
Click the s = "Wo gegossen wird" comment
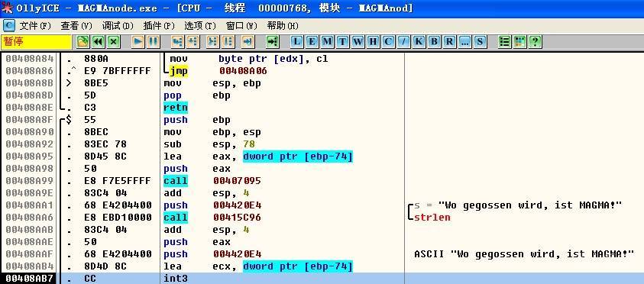click(518, 205)
